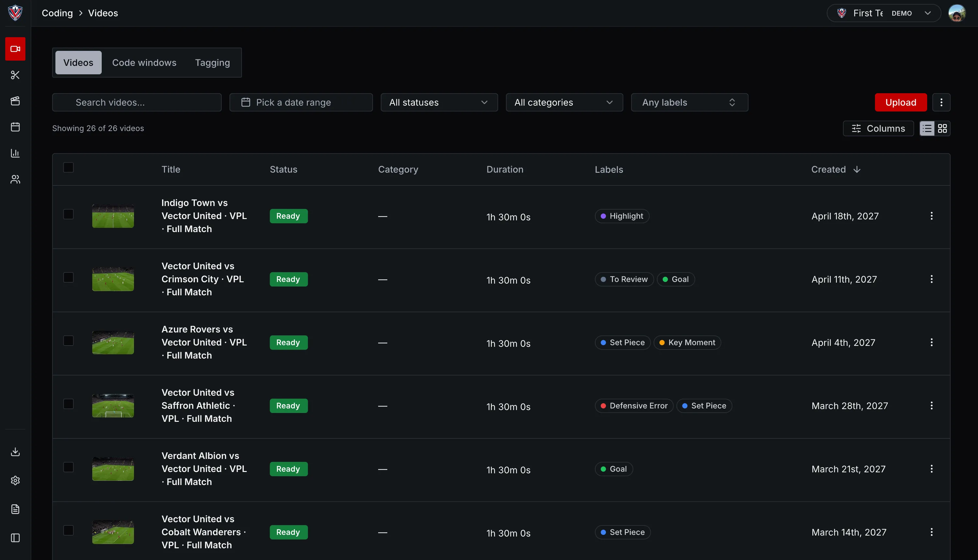Open the scissors clips icon in sidebar
Screen dimensions: 978x560
tap(15, 75)
